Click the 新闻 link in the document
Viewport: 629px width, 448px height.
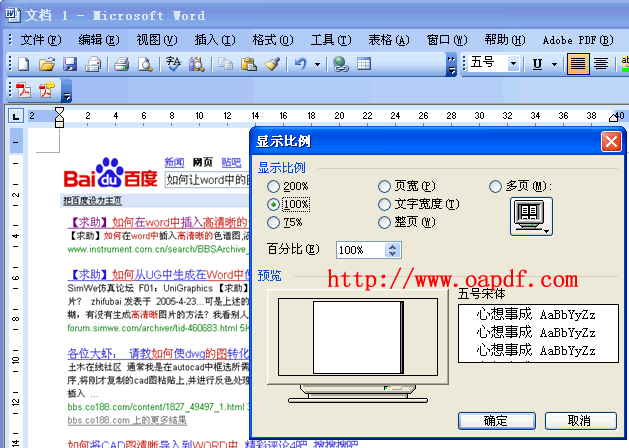(x=174, y=162)
